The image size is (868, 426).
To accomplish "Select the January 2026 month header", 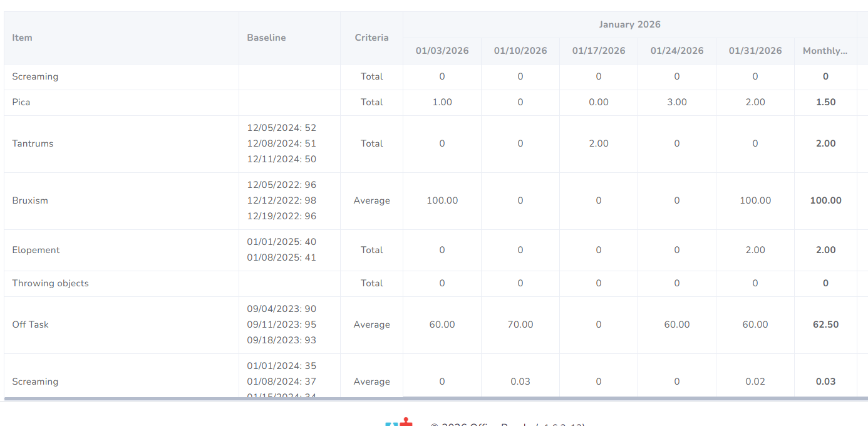I will [629, 24].
